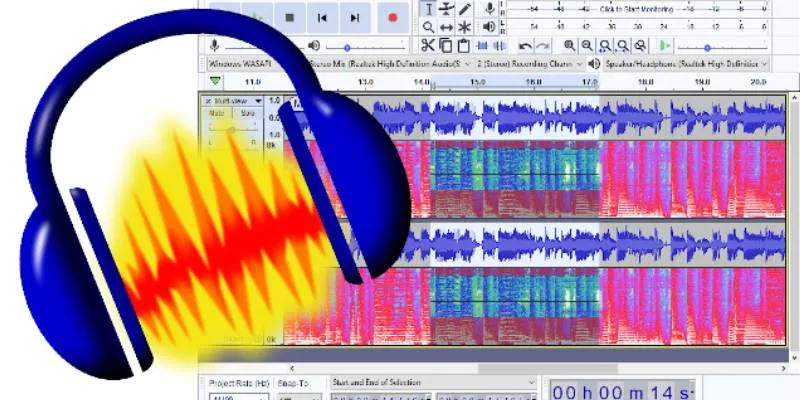Image resolution: width=800 pixels, height=400 pixels.
Task: Click the Redo arrow icon
Action: click(543, 46)
